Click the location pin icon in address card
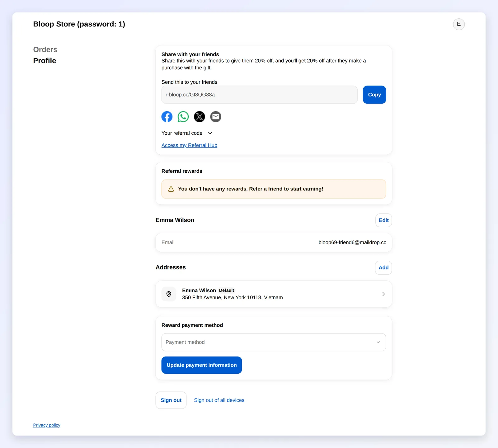The image size is (498, 448). [169, 294]
